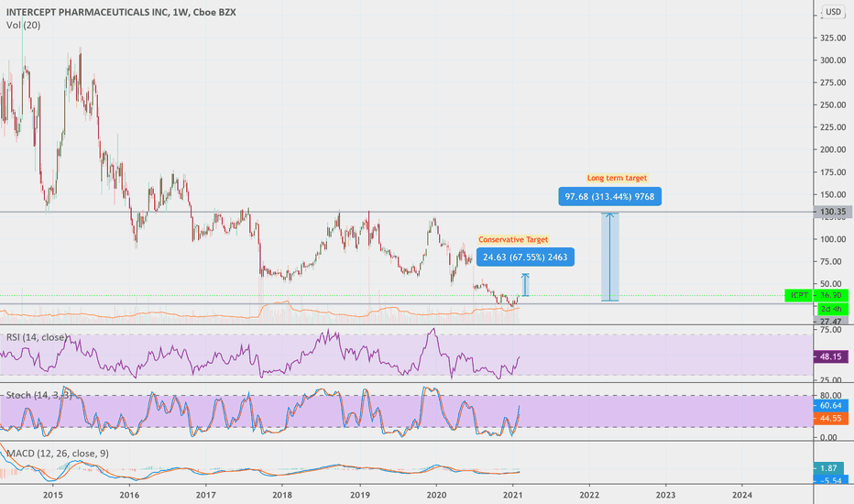Select the 97.68 (313.44%) 9768 measurement label
Screen dimensions: 854x504
coord(610,196)
